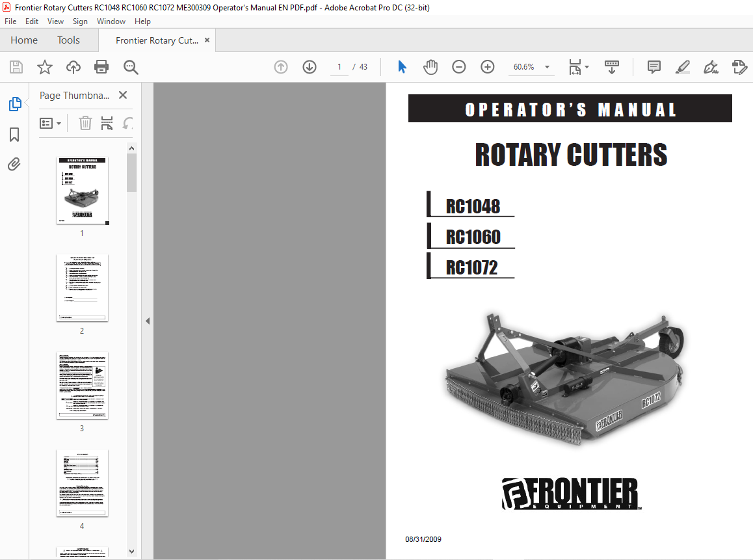Delete selected page with trash icon
753x560 pixels.
[x=85, y=123]
